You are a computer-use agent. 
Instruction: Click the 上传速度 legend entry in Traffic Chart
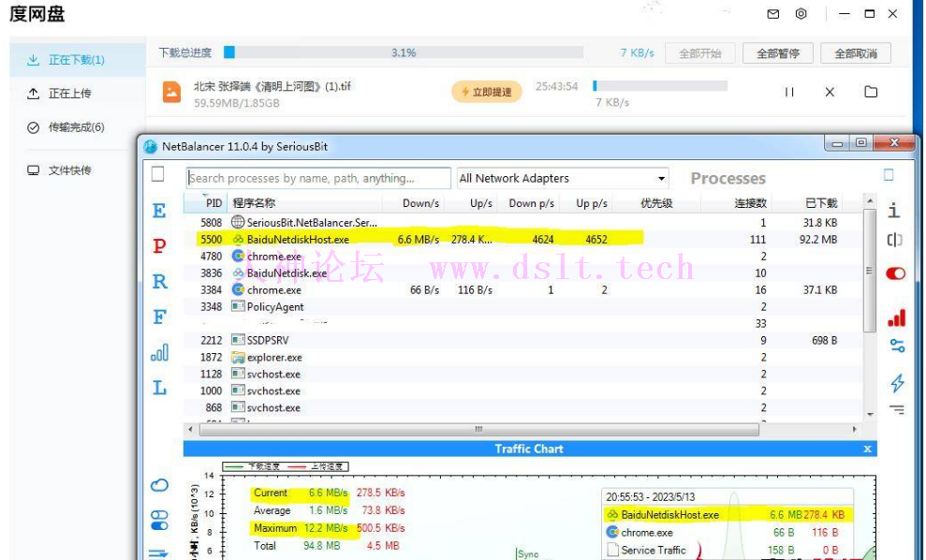pos(316,466)
